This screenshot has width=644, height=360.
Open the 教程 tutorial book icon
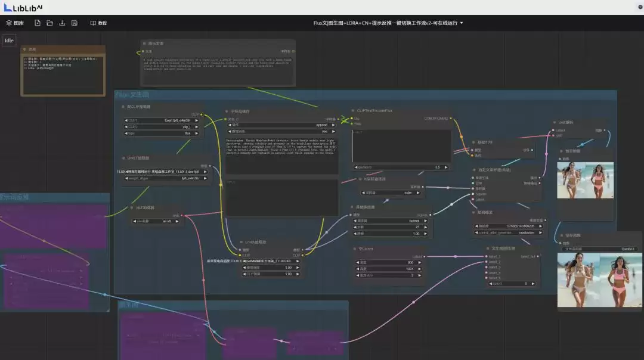(x=93, y=23)
